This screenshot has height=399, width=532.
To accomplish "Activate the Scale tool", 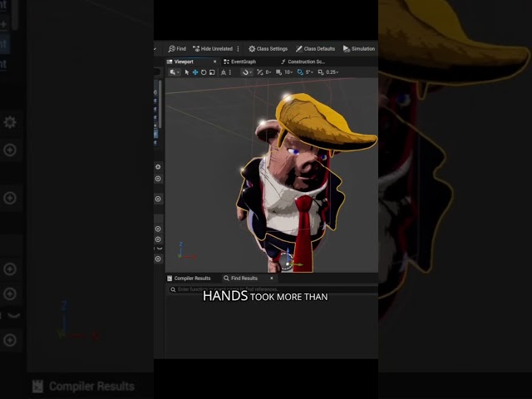I will 212,72.
